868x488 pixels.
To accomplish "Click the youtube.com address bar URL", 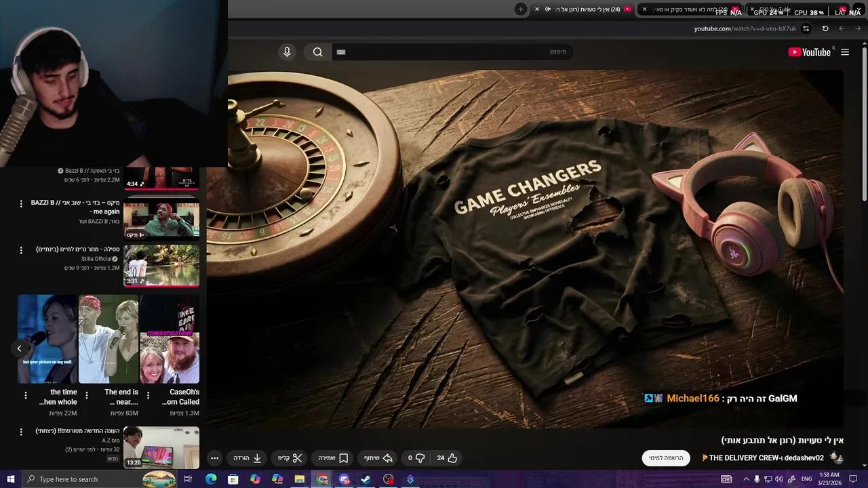I will coord(745,28).
